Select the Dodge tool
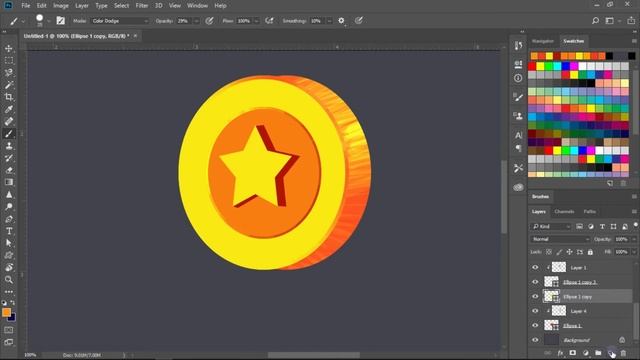The width and height of the screenshot is (640, 360). coord(9,207)
